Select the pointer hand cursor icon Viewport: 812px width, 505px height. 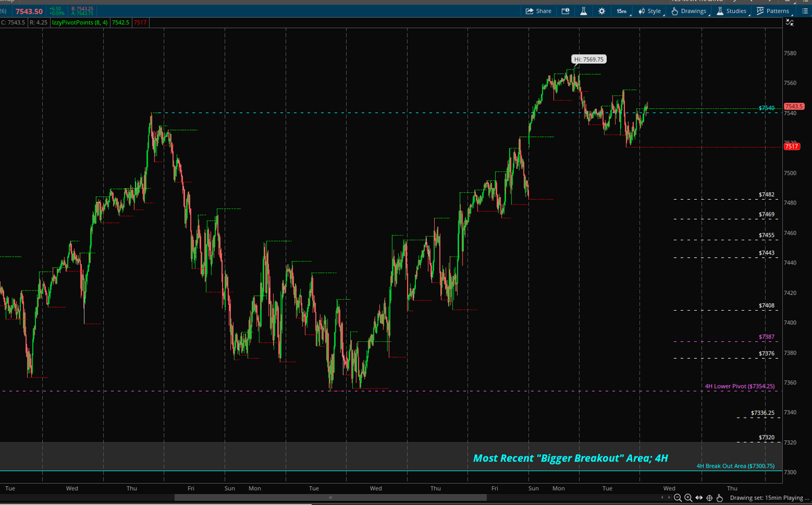719,498
